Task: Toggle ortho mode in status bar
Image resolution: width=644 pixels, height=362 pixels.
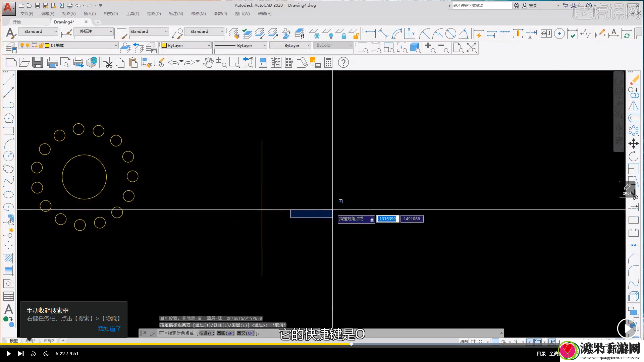Action: (x=495, y=342)
